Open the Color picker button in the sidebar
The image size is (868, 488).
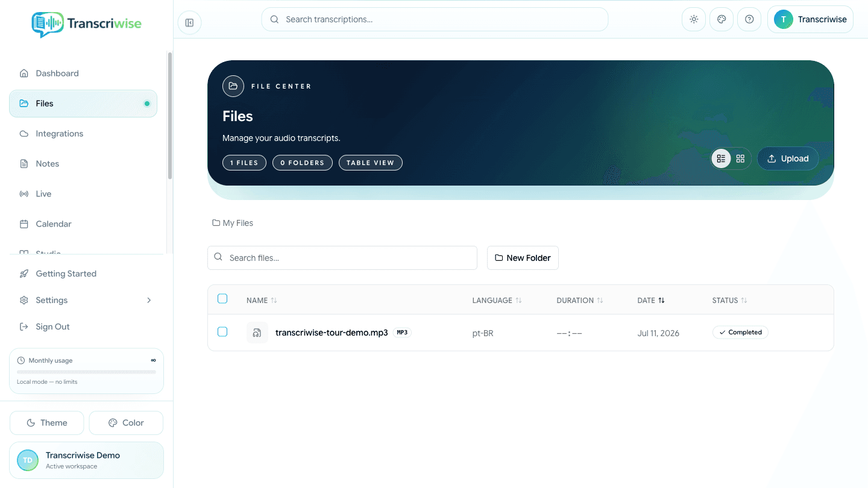(126, 423)
